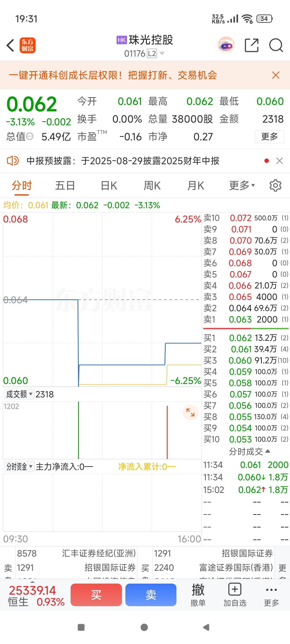This screenshot has height=644, width=290.
Task: Switch to the 五日 tab
Action: 65,185
